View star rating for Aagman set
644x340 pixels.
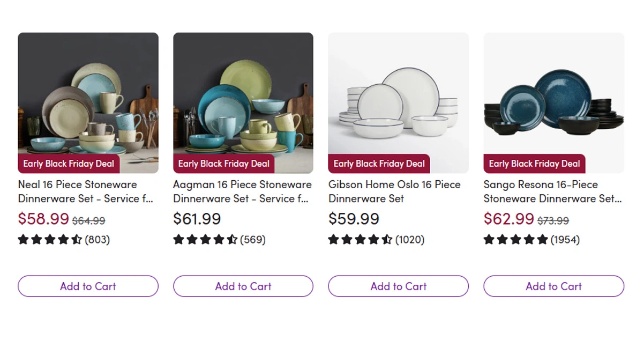pyautogui.click(x=205, y=240)
